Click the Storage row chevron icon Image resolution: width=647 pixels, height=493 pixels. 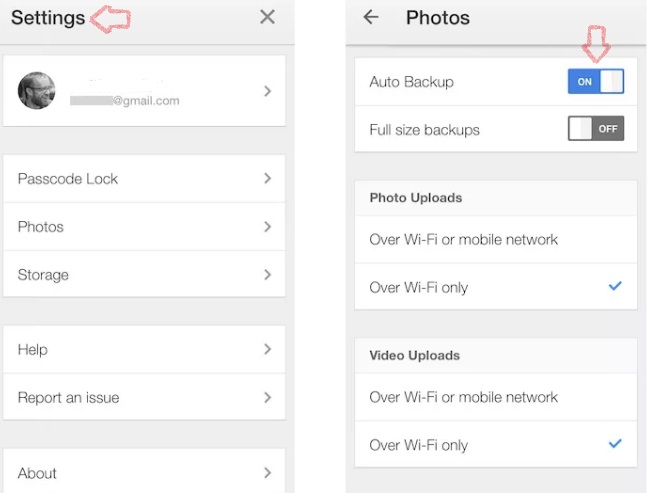[x=267, y=275]
